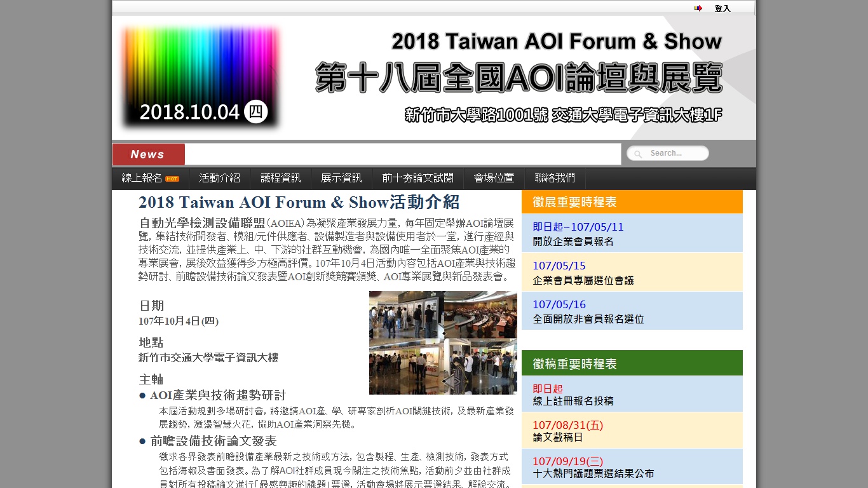Click the 十大熱門議題票選結果公布 text
Image resolution: width=868 pixels, height=488 pixels.
[593, 473]
